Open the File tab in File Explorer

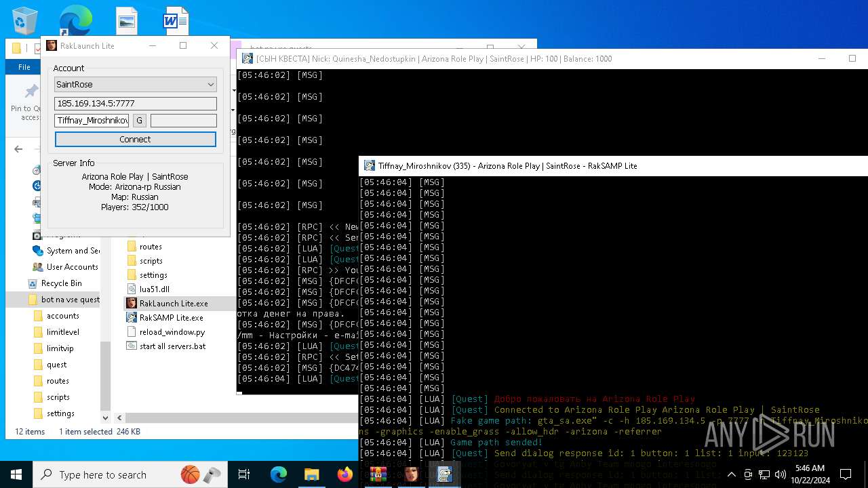coord(24,67)
